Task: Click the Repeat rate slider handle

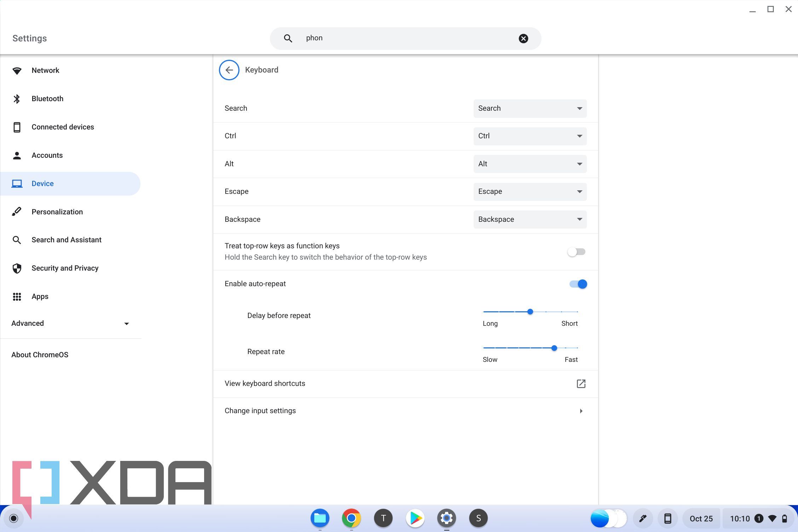Action: 554,348
